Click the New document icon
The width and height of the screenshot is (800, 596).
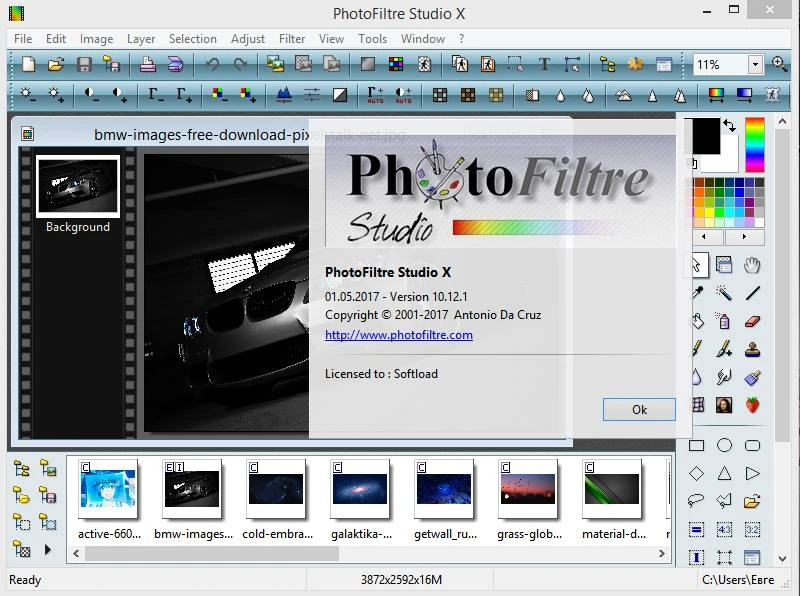(29, 65)
